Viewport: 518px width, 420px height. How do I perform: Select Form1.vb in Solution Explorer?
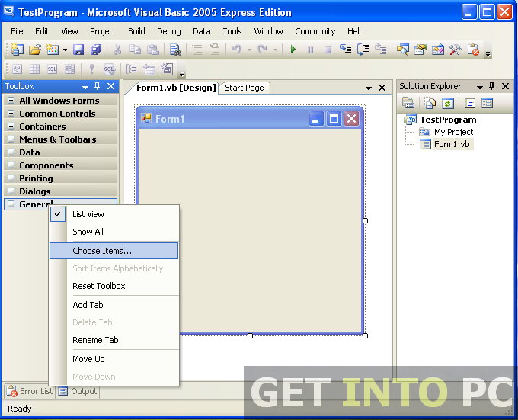452,145
